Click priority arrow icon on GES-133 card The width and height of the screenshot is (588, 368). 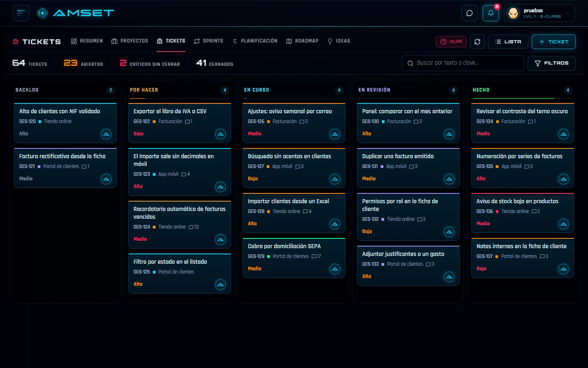449,277
